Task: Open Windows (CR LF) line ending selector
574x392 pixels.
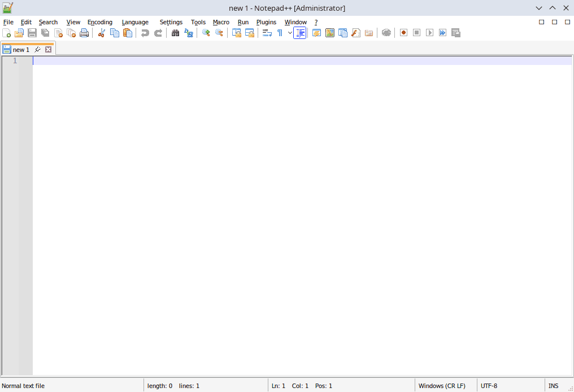Action: pyautogui.click(x=442, y=386)
